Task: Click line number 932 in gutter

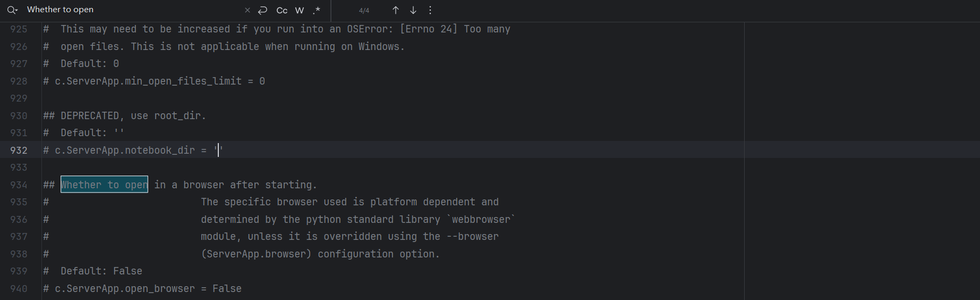Action: tap(19, 151)
